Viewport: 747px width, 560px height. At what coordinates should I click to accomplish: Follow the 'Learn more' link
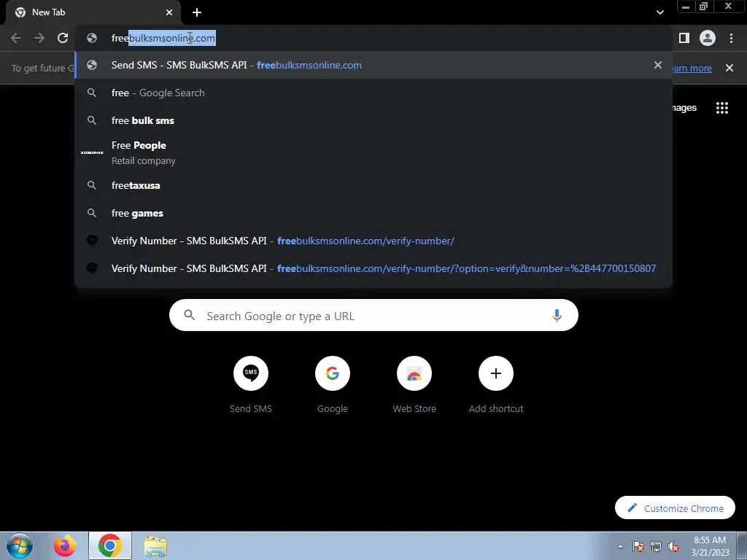coord(692,68)
